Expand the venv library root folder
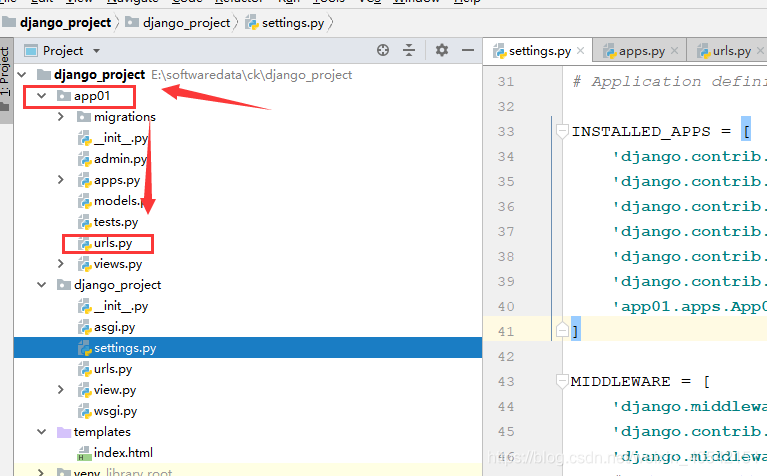This screenshot has height=476, width=767. 42,473
